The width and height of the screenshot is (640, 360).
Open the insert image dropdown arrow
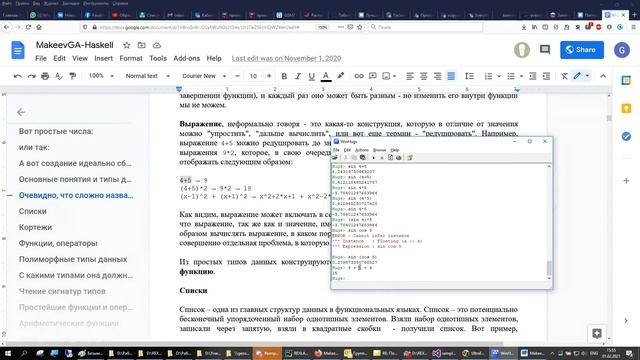(x=394, y=76)
